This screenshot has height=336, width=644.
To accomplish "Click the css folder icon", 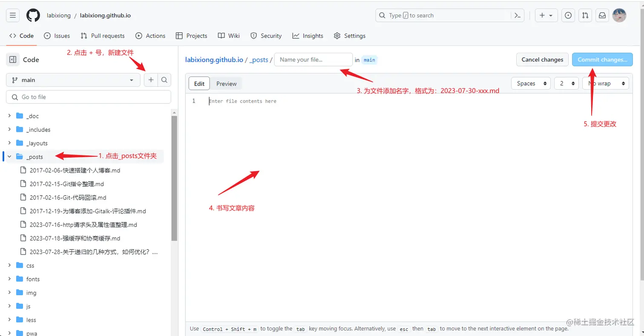I will coord(20,265).
